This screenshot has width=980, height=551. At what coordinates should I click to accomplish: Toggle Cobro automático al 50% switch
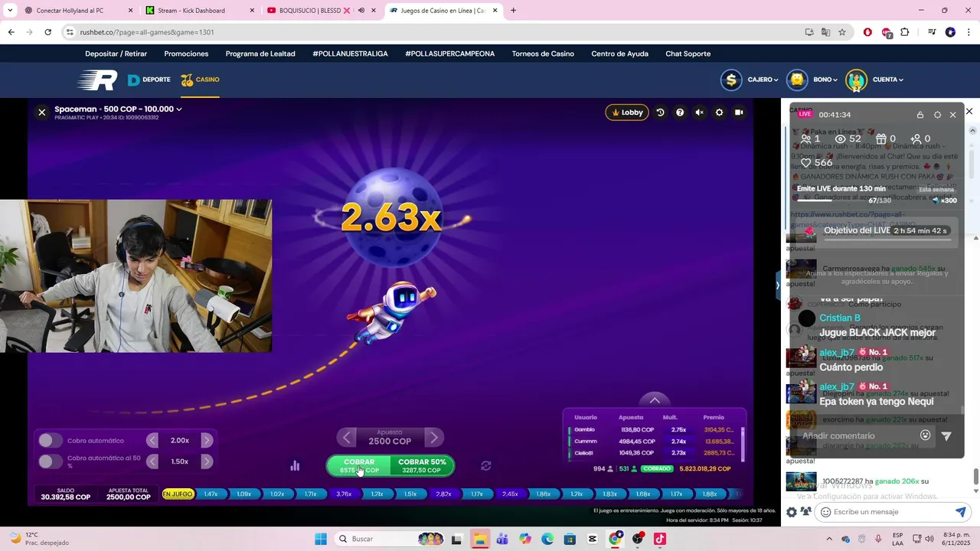coord(51,461)
